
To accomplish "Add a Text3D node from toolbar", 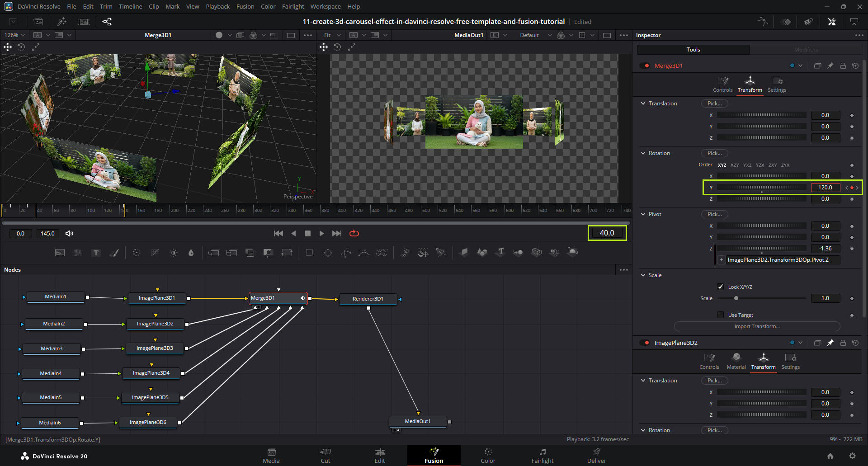I will tap(500, 252).
